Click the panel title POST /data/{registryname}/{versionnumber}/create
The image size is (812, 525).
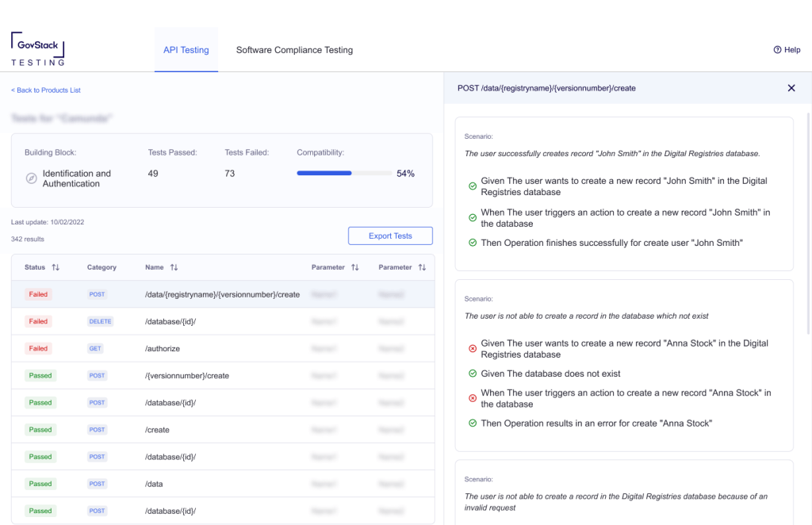click(x=546, y=88)
